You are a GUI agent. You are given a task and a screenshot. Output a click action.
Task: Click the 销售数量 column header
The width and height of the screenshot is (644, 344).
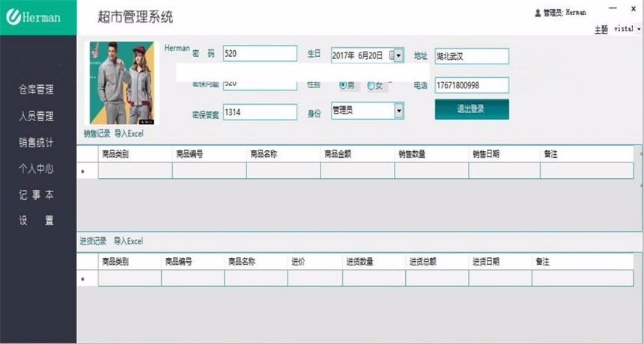pos(431,154)
